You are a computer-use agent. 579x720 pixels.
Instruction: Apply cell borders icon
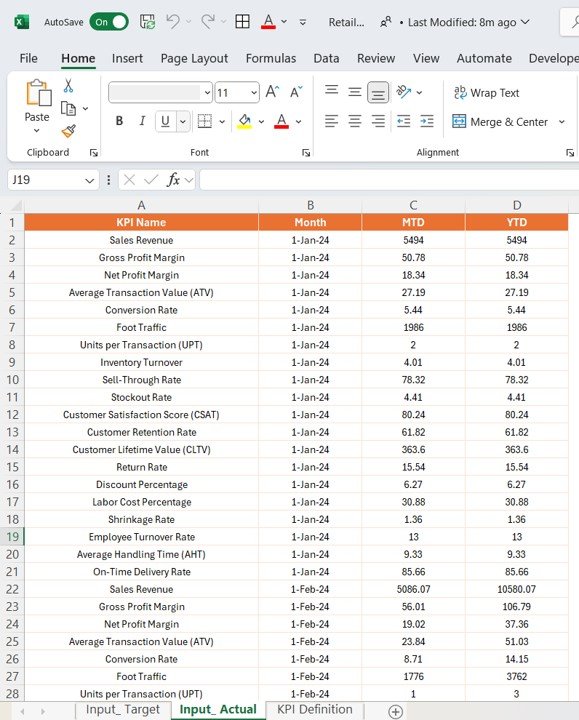pyautogui.click(x=204, y=122)
